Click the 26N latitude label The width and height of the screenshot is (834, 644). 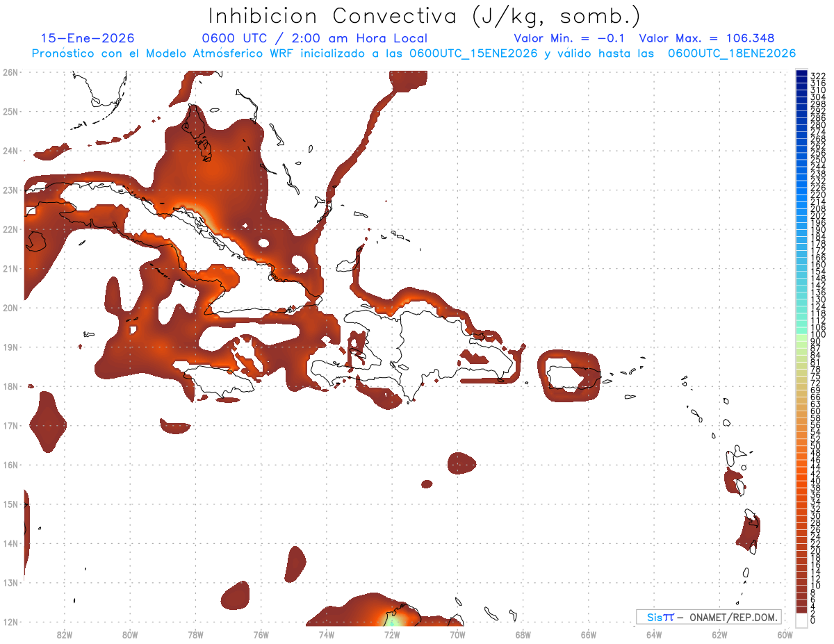(10, 72)
